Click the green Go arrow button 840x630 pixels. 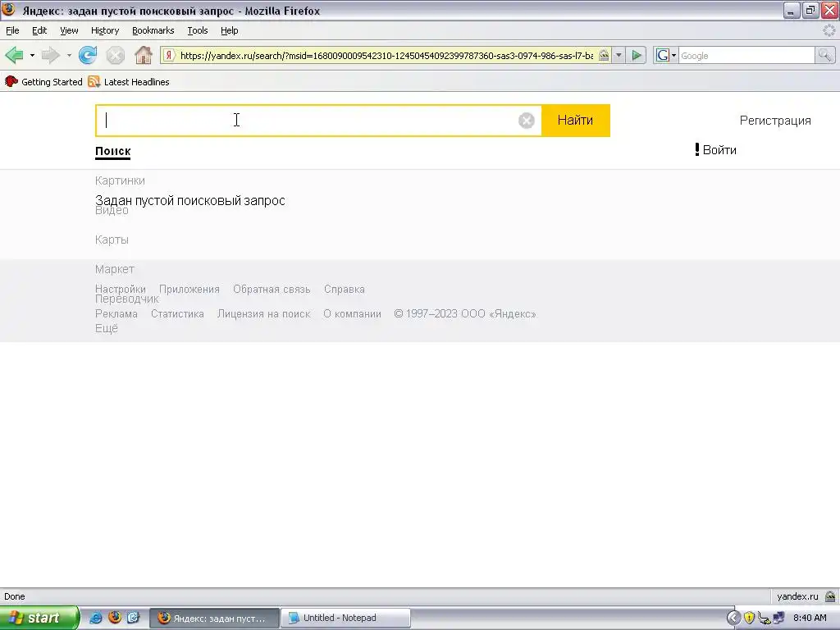coord(637,55)
